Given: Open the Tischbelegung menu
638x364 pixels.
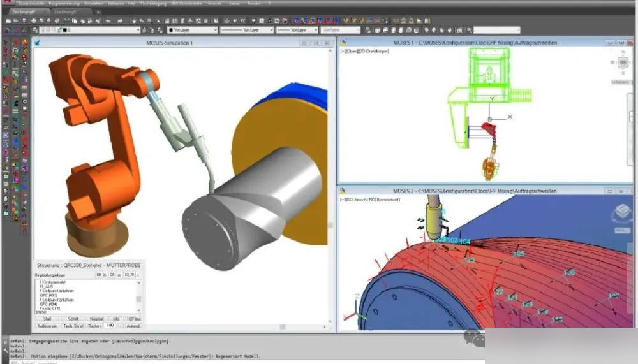Looking at the screenshot, I should click(x=153, y=3).
